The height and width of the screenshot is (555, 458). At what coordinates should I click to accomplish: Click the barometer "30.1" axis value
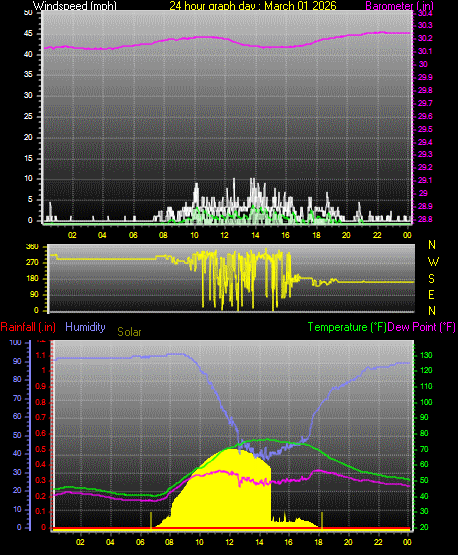pos(425,51)
